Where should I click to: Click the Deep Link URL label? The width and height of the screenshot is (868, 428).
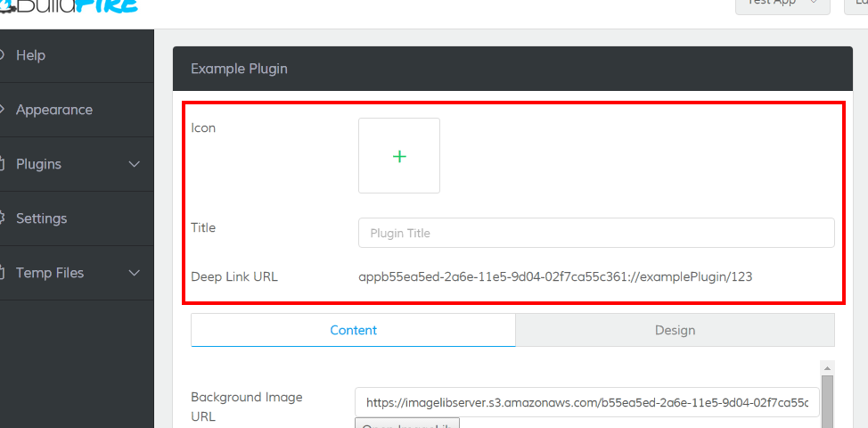pos(234,276)
